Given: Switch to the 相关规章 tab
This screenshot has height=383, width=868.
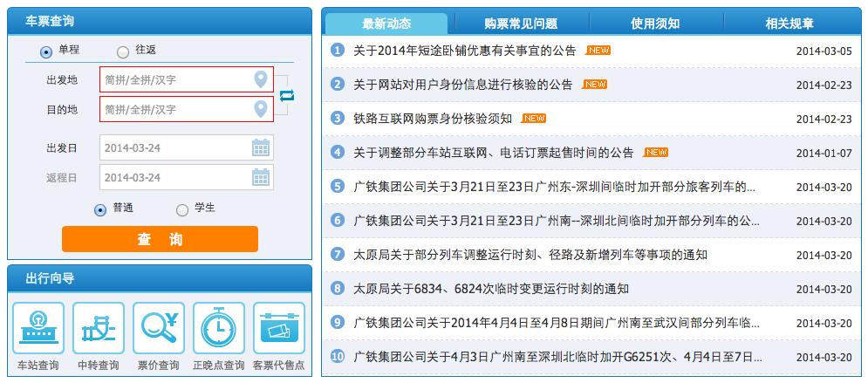Looking at the screenshot, I should coord(789,24).
